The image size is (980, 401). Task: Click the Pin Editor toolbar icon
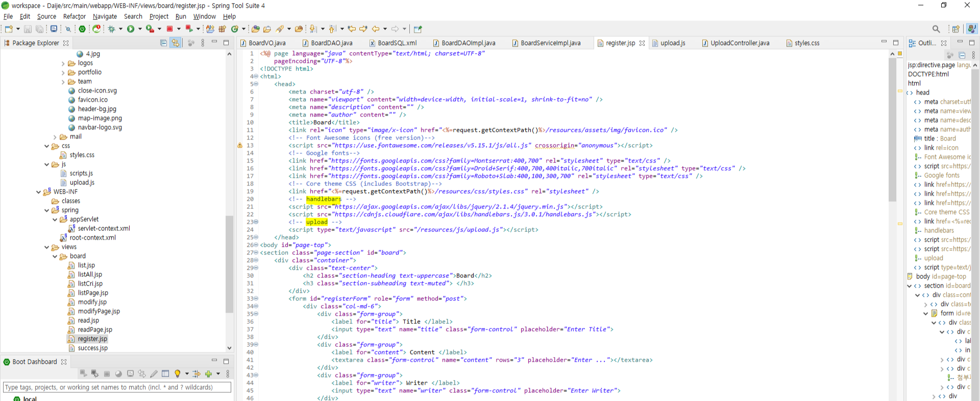tap(418, 29)
